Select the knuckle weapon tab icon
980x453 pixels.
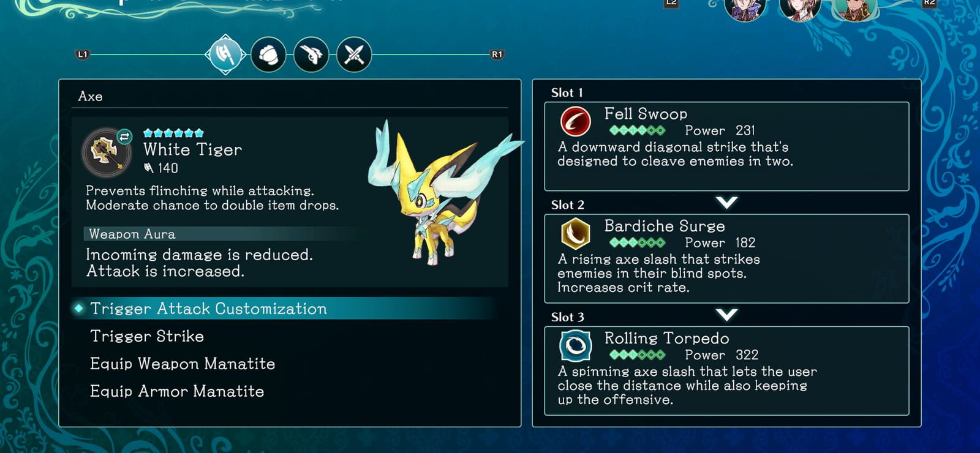(x=268, y=54)
